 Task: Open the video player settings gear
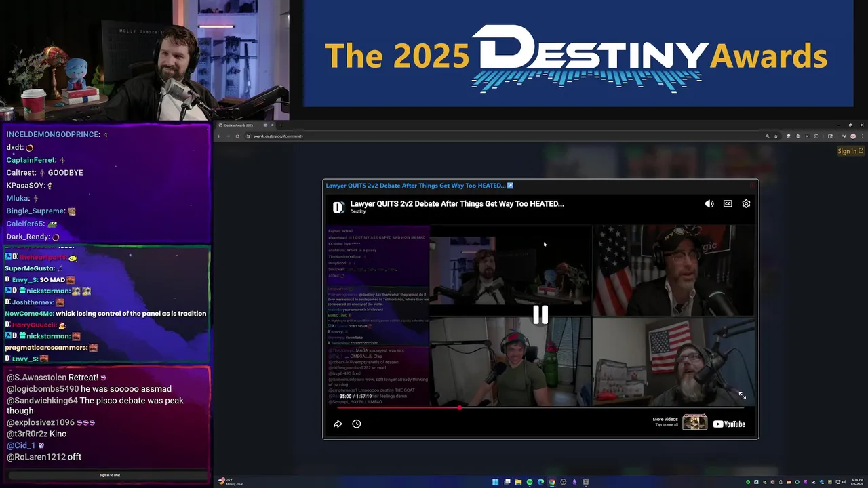746,204
